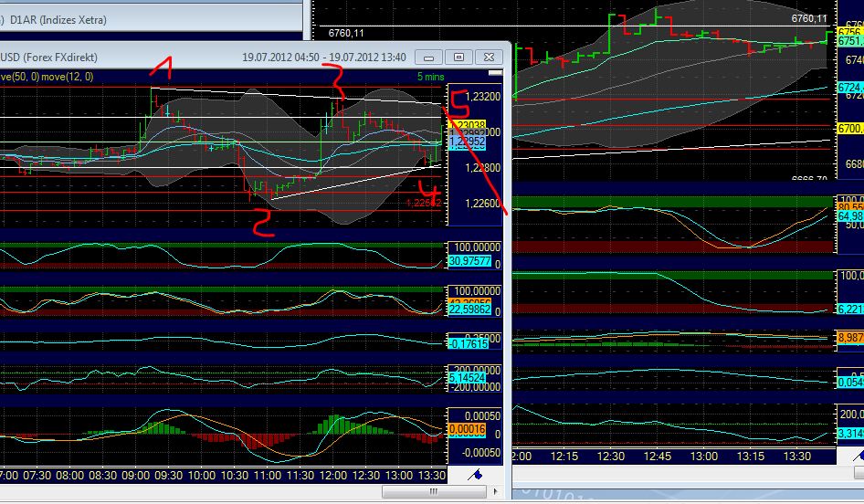This screenshot has height=504, width=864.
Task: Click the cyan 5,14524 indicator value
Action: (468, 378)
